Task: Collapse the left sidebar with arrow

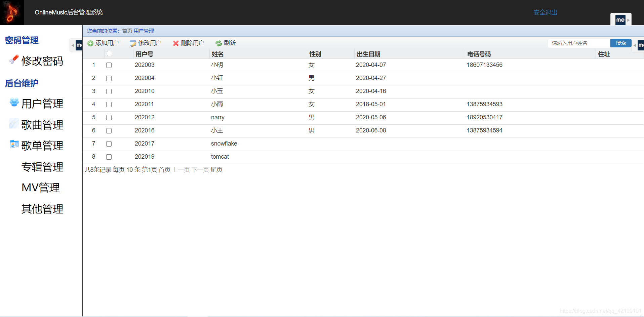Action: click(73, 45)
